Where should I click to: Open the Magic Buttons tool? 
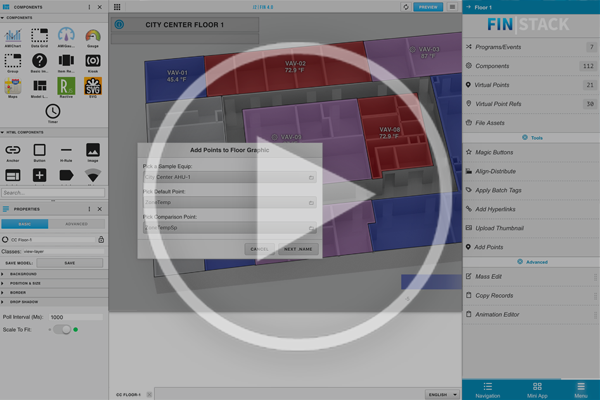pyautogui.click(x=531, y=152)
